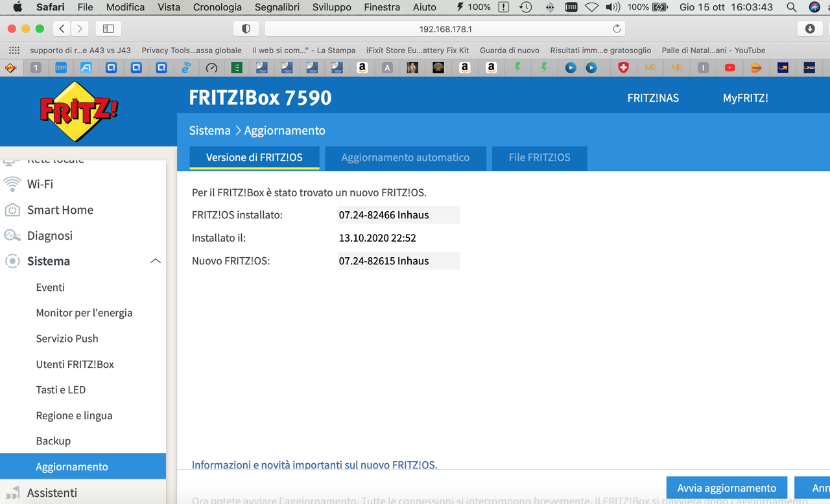Image resolution: width=830 pixels, height=504 pixels.
Task: Click the privacy shield icon
Action: [246, 29]
